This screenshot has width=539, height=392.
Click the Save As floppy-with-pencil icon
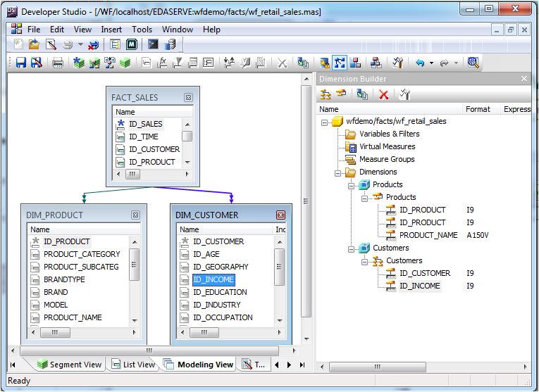point(37,63)
